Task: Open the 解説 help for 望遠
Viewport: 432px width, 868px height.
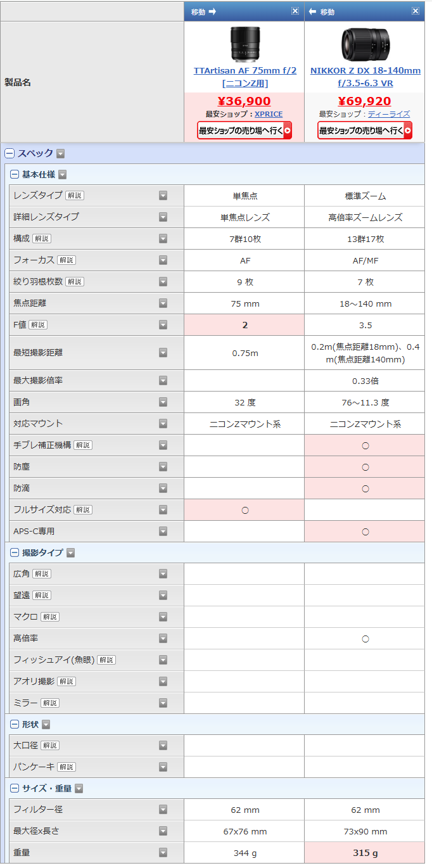Action: pos(41,596)
